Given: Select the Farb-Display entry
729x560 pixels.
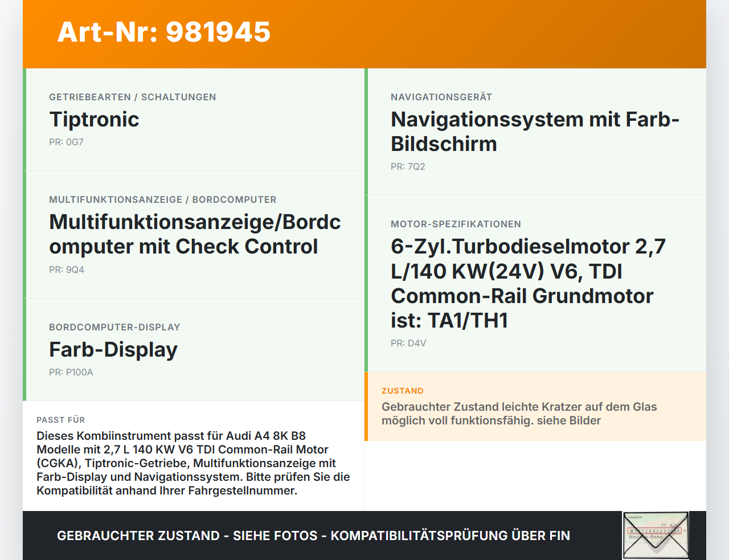Looking at the screenshot, I should coord(113,349).
